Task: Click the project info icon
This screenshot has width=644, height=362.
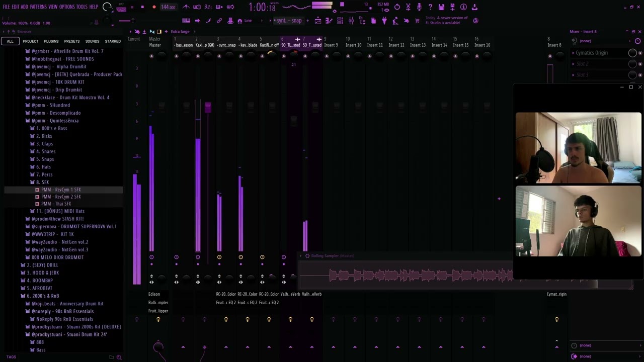Action: (463, 7)
